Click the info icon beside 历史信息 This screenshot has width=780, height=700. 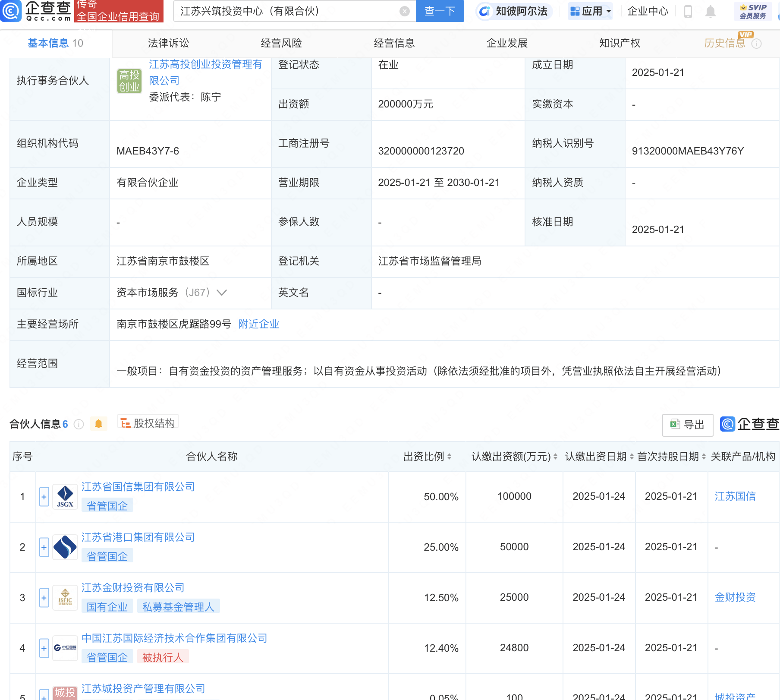pos(756,44)
